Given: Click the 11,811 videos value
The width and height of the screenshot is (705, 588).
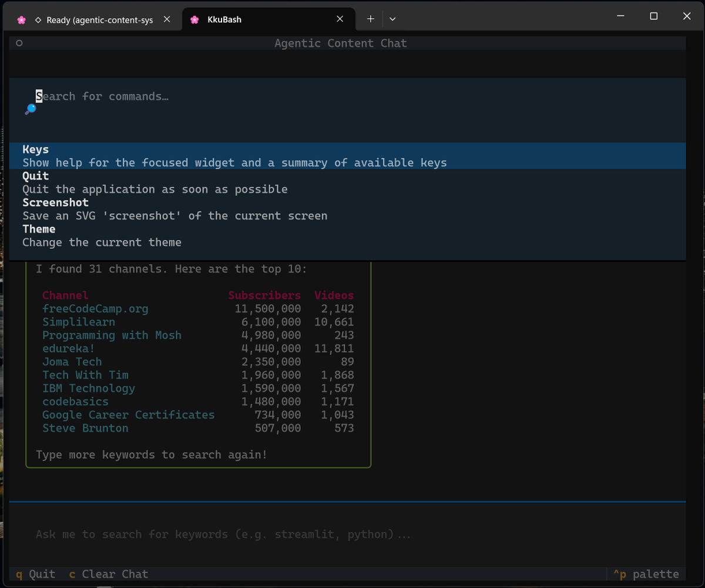Looking at the screenshot, I should click(x=334, y=348).
